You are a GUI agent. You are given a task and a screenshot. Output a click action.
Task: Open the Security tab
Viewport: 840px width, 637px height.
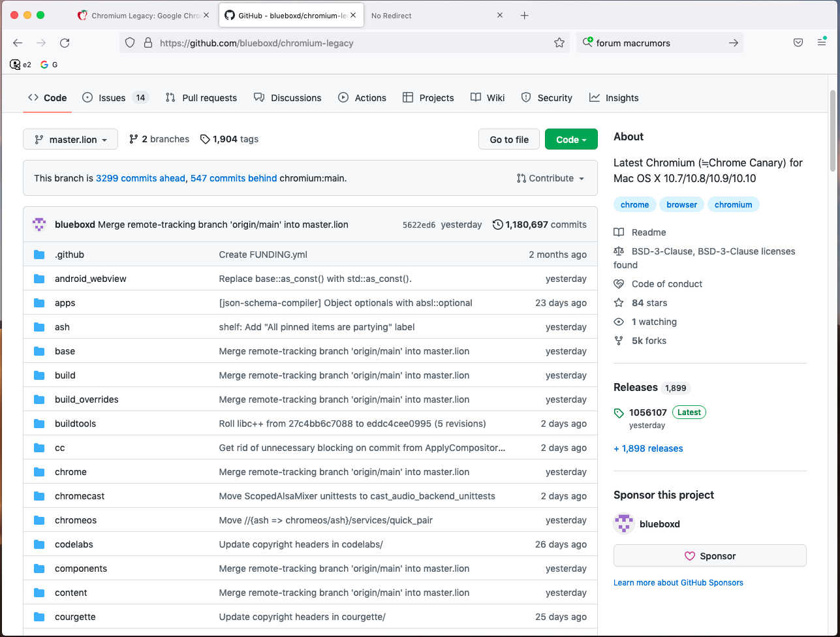point(546,98)
